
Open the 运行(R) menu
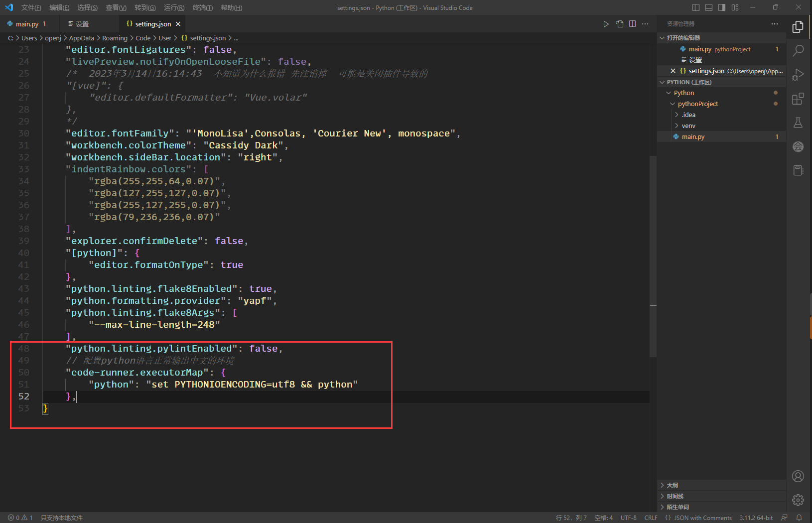[174, 7]
